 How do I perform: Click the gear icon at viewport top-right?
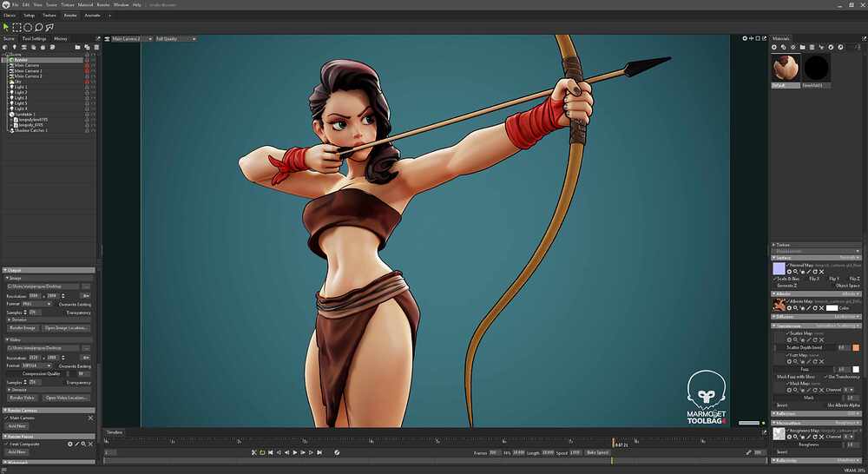coord(745,39)
